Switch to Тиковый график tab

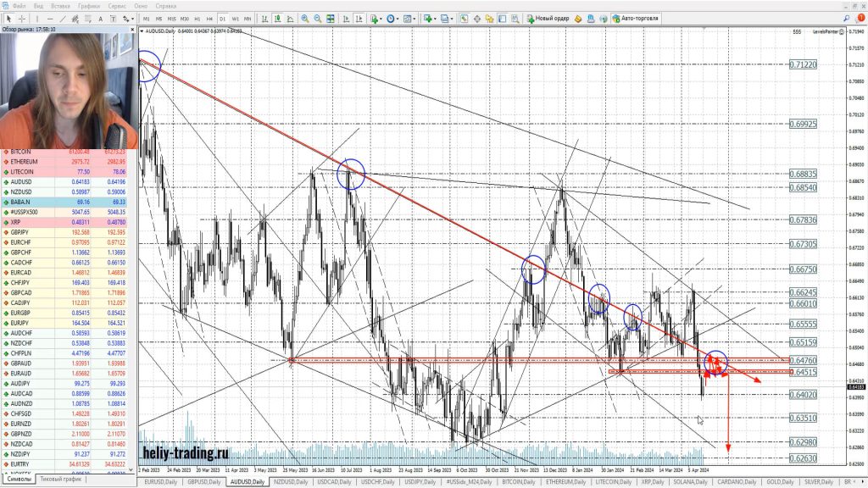[61, 480]
